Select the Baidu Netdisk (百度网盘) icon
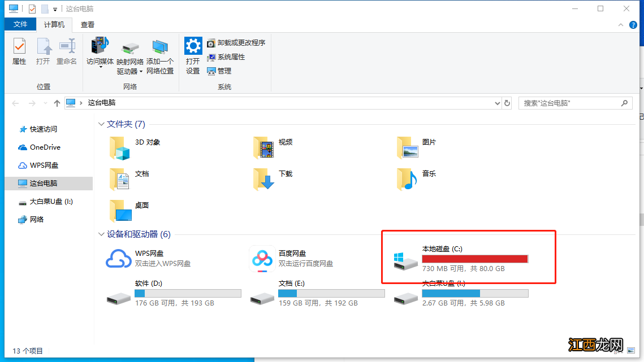 pyautogui.click(x=262, y=259)
